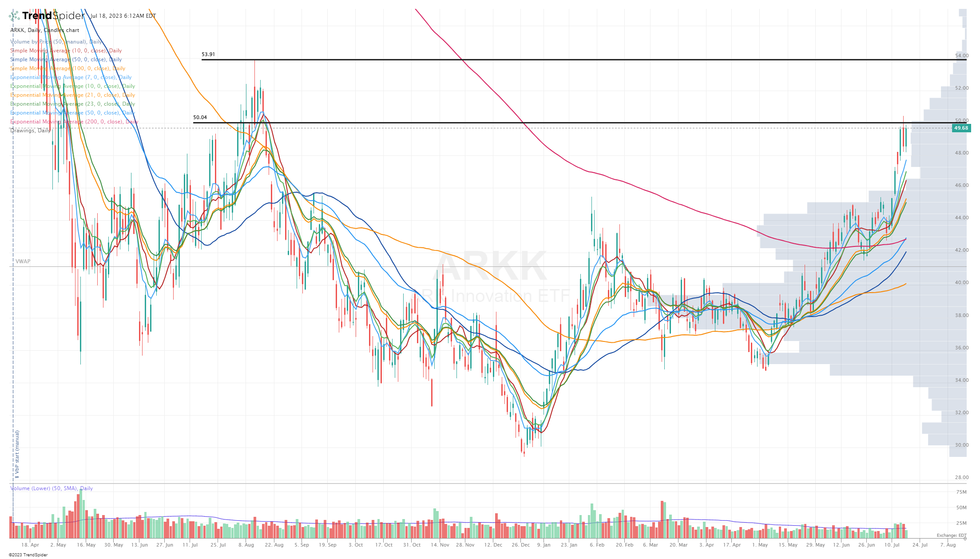Select Exponential Moving Average (10, 0, close) legend
The width and height of the screenshot is (980, 559).
[x=73, y=86]
